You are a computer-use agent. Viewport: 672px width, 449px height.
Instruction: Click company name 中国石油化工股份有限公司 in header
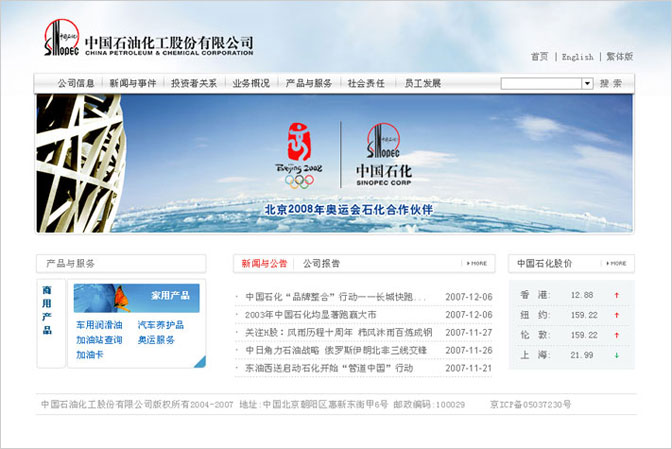pyautogui.click(x=169, y=43)
